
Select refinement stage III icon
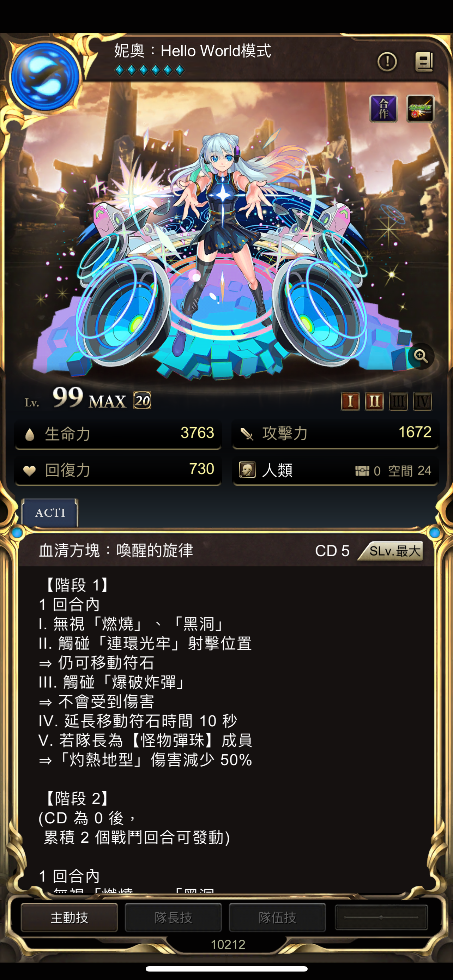(398, 401)
